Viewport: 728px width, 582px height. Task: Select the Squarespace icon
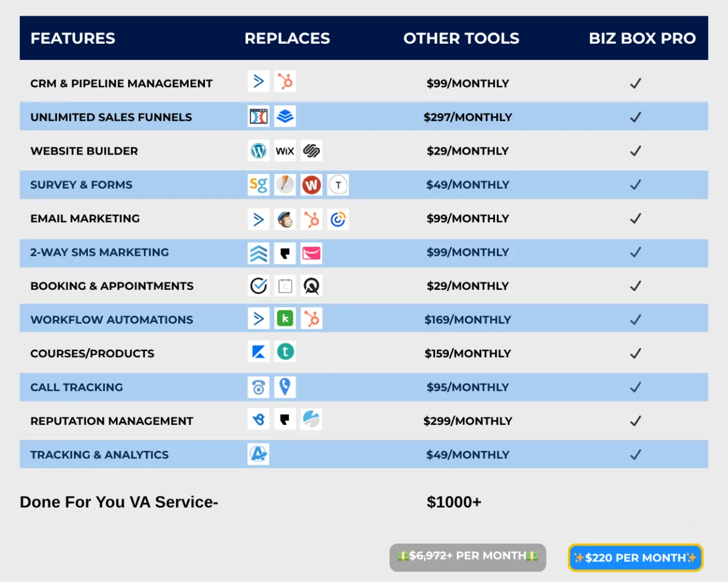(x=311, y=150)
